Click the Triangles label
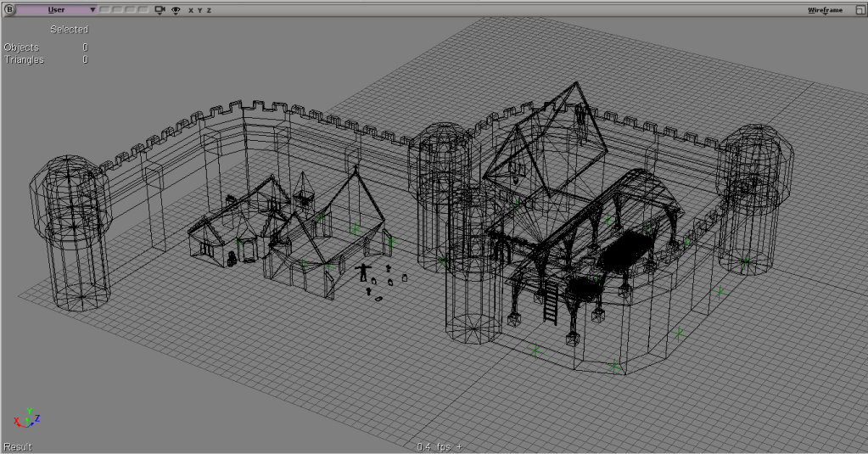This screenshot has width=868, height=454. [x=24, y=59]
